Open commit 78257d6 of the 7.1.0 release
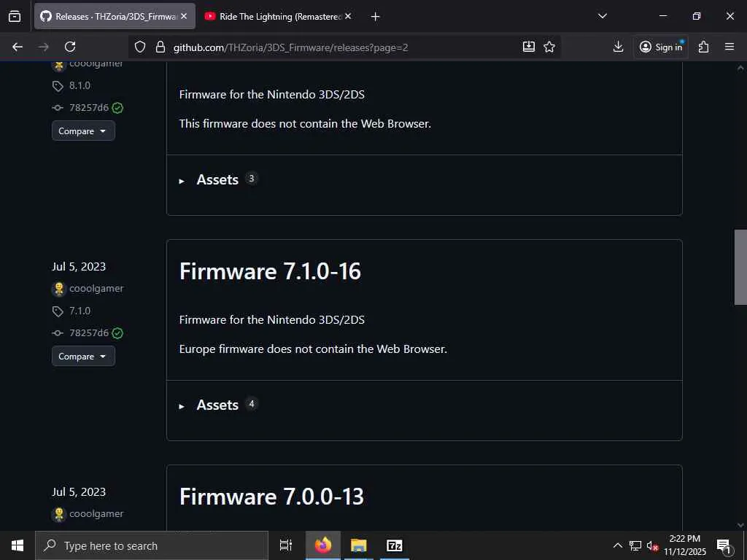 coord(88,332)
